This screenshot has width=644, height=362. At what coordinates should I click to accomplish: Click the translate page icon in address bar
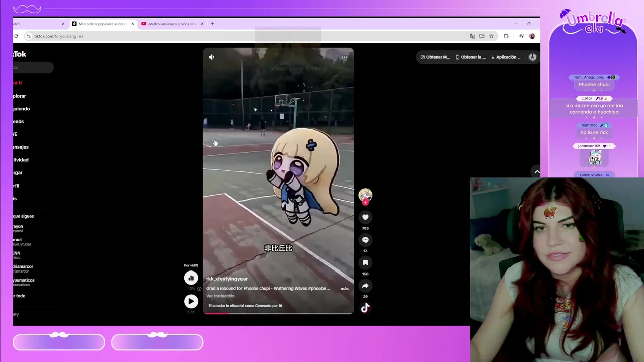[x=472, y=36]
